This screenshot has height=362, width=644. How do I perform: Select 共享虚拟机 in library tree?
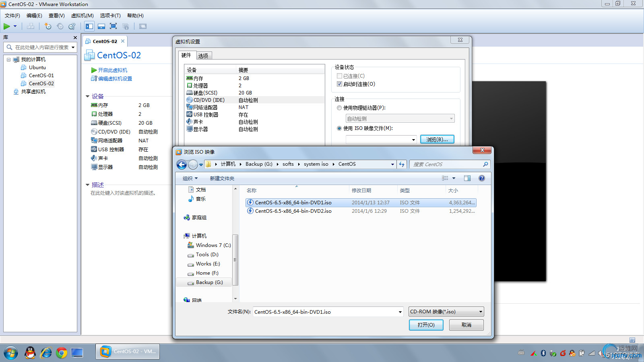click(33, 92)
